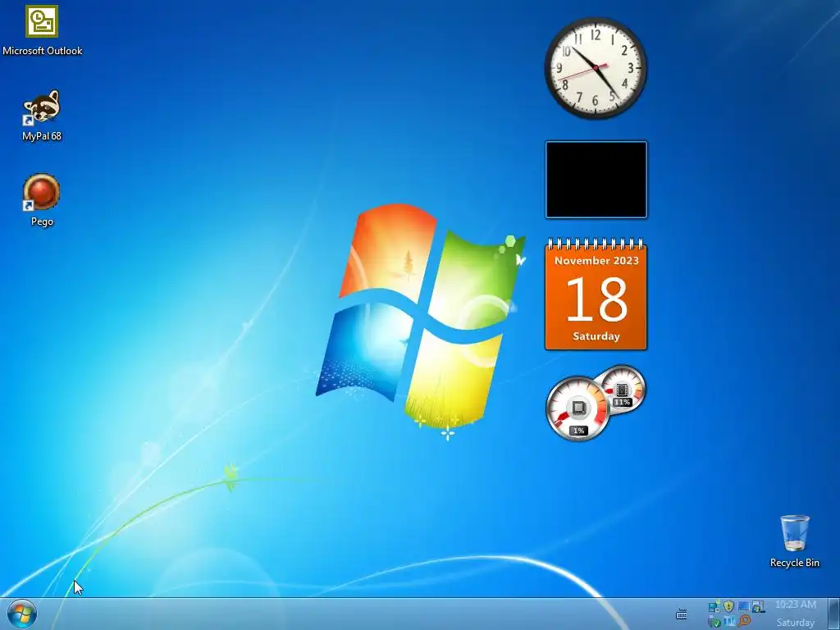840x630 pixels.
Task: Open the yellow security shield tray icon
Action: (728, 606)
